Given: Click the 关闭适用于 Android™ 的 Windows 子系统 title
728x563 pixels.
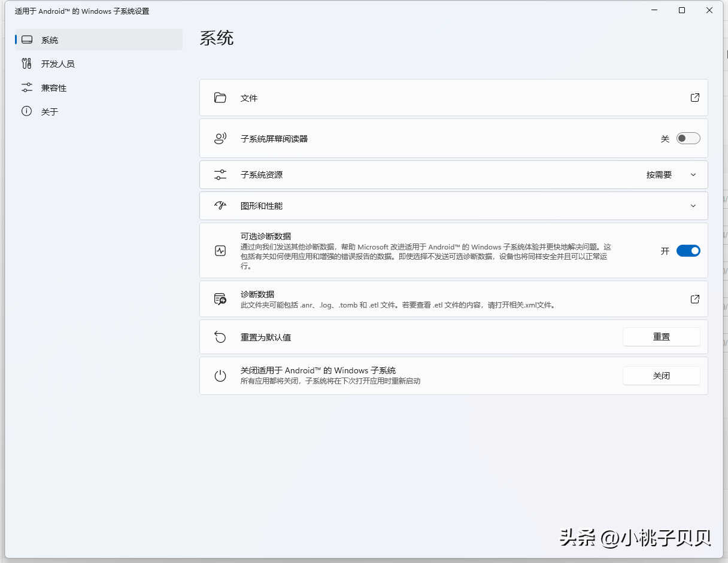Looking at the screenshot, I should click(x=318, y=370).
